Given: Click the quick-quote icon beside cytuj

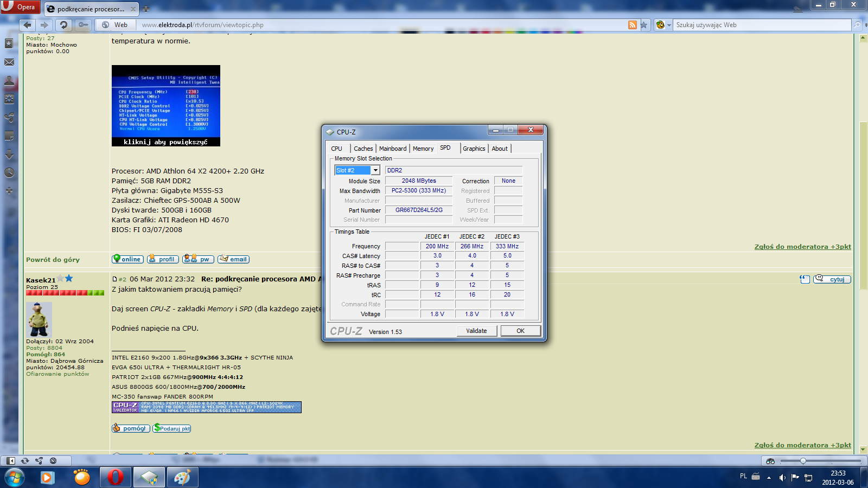Looking at the screenshot, I should pyautogui.click(x=805, y=279).
